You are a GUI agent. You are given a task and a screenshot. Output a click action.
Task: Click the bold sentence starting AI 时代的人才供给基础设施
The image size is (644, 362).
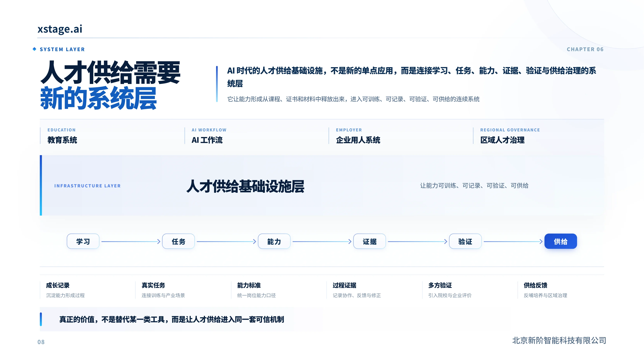pyautogui.click(x=411, y=77)
